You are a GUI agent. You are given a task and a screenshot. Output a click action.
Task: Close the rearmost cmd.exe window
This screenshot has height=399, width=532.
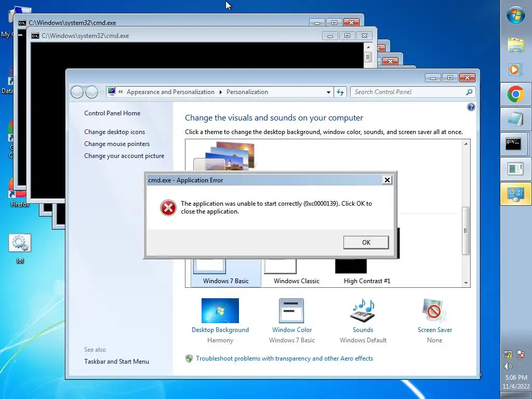coord(351,22)
